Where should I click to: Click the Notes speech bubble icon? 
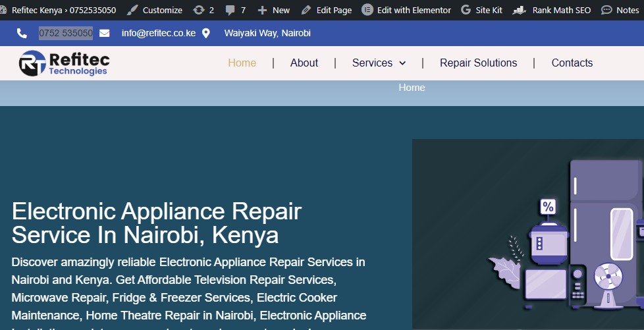[x=606, y=10]
